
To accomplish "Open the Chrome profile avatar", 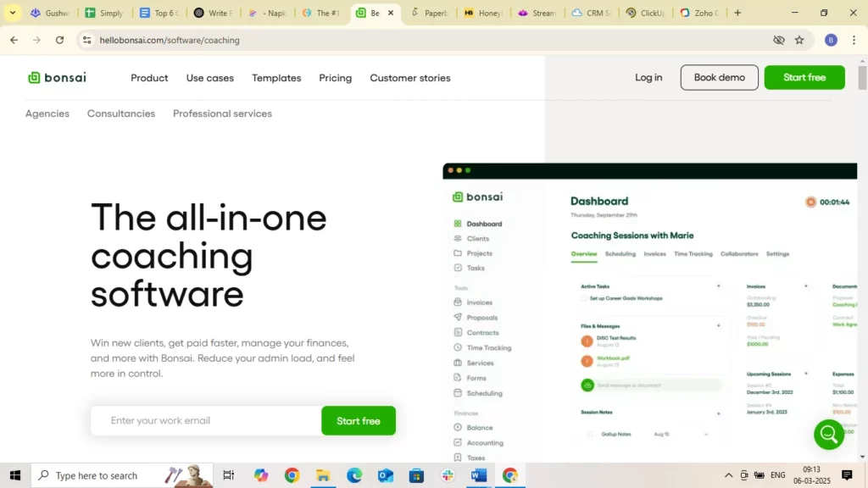I will coord(831,40).
